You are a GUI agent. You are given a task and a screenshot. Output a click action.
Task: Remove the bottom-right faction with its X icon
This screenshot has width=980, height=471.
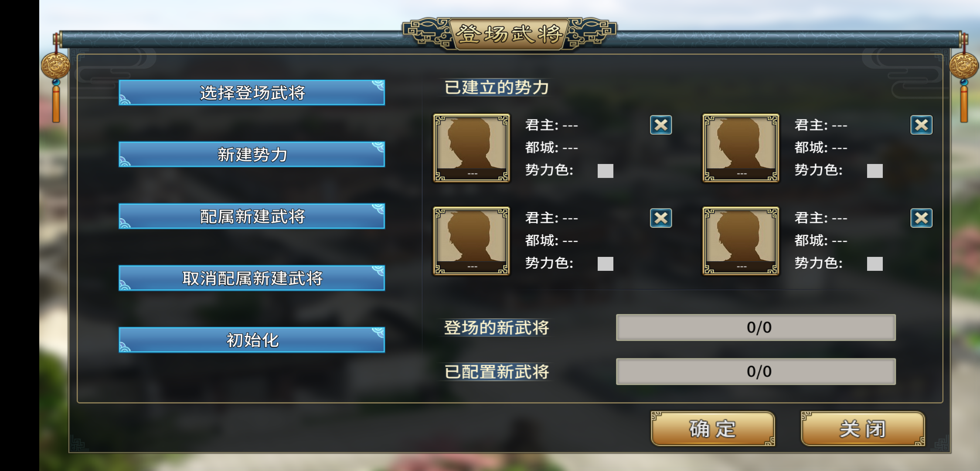[921, 218]
